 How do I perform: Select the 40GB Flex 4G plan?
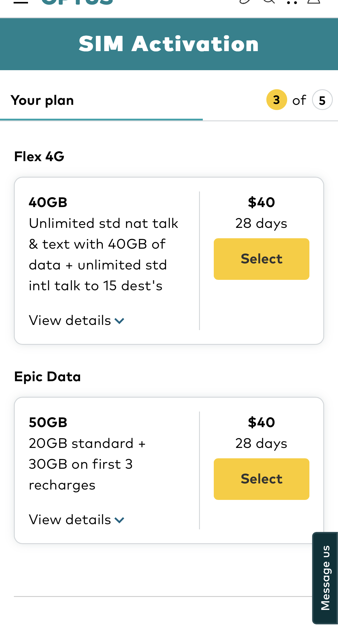tap(261, 259)
